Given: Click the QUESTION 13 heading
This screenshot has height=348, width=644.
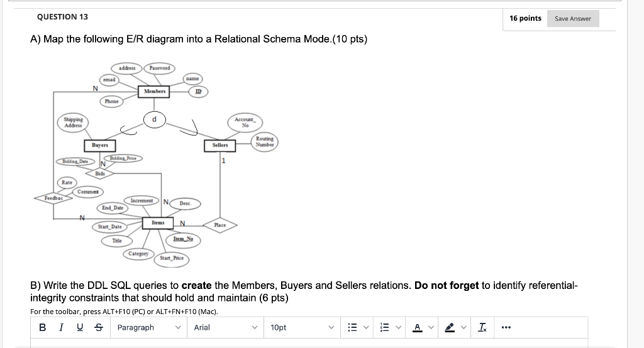Looking at the screenshot, I should click(62, 17).
